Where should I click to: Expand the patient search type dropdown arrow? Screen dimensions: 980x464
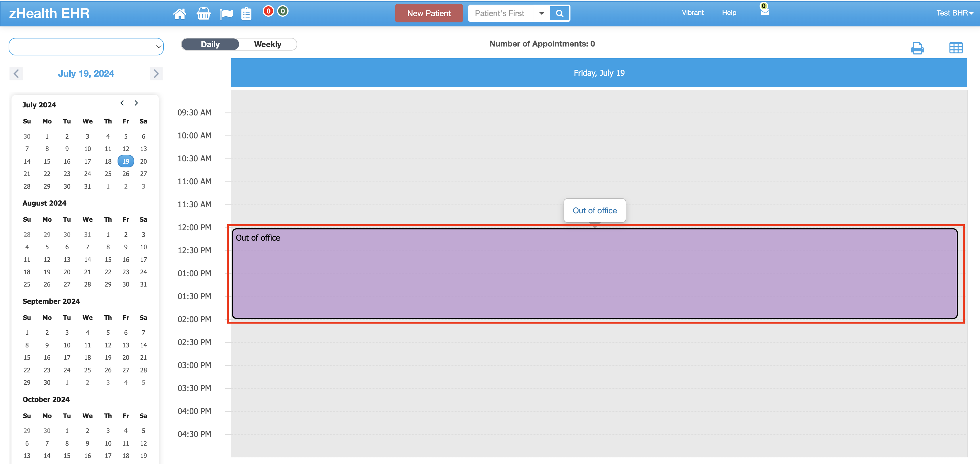(541, 13)
